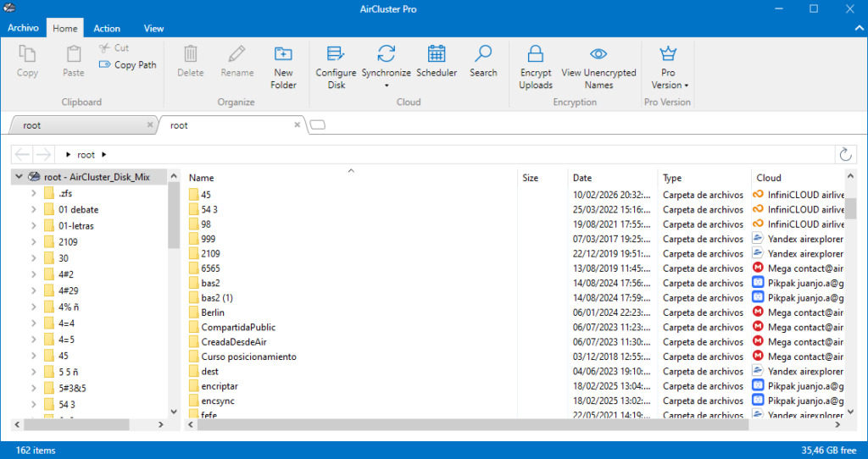
Task: Expand the 01 debate tree folder
Action: [x=33, y=209]
